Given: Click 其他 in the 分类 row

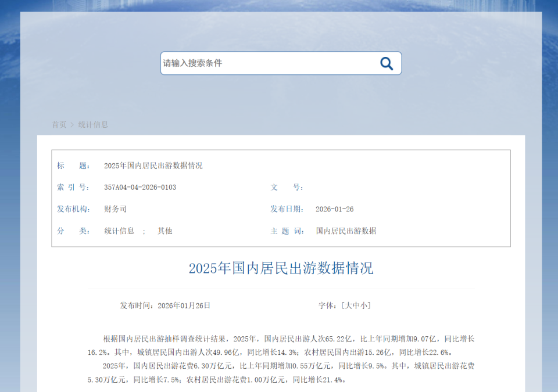Looking at the screenshot, I should point(165,231).
